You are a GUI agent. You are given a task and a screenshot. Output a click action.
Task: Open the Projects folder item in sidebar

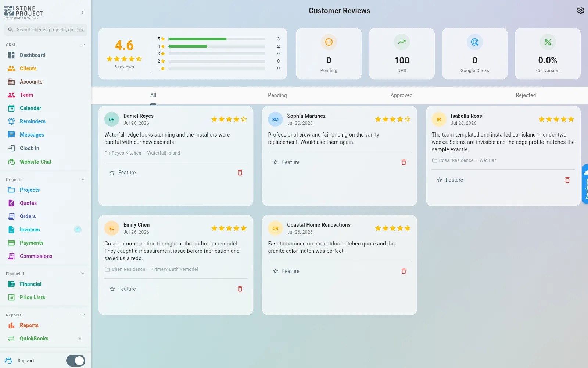(46, 190)
